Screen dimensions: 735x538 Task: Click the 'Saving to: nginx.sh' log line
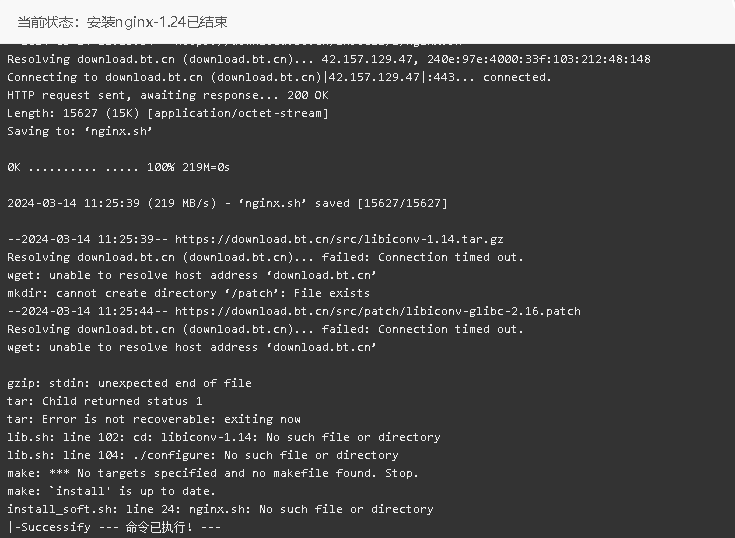point(80,131)
